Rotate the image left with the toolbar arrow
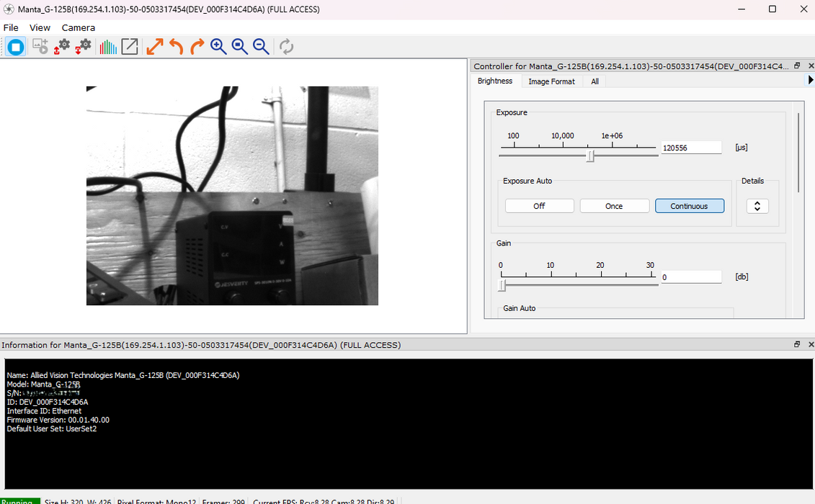 click(x=176, y=47)
